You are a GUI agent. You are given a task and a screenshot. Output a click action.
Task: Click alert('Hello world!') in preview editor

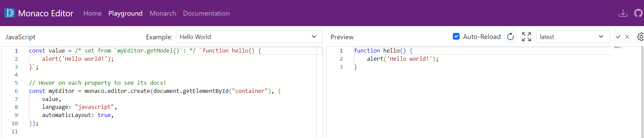[401, 59]
